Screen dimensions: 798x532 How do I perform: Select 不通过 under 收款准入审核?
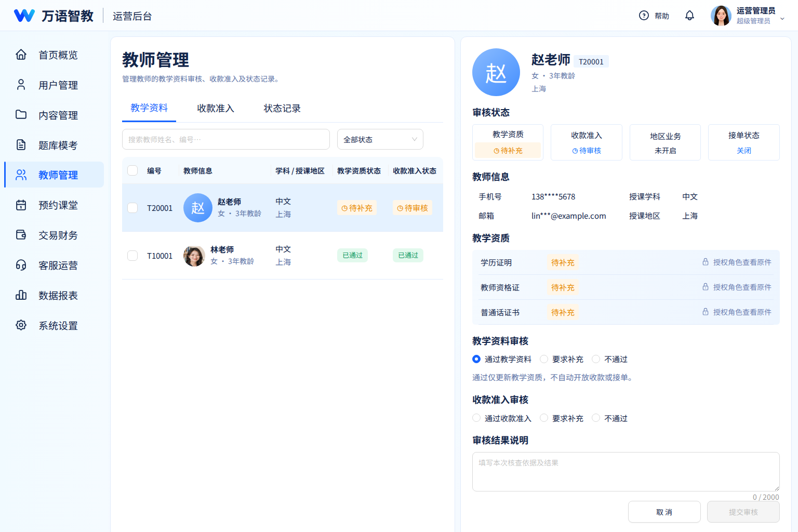610,418
